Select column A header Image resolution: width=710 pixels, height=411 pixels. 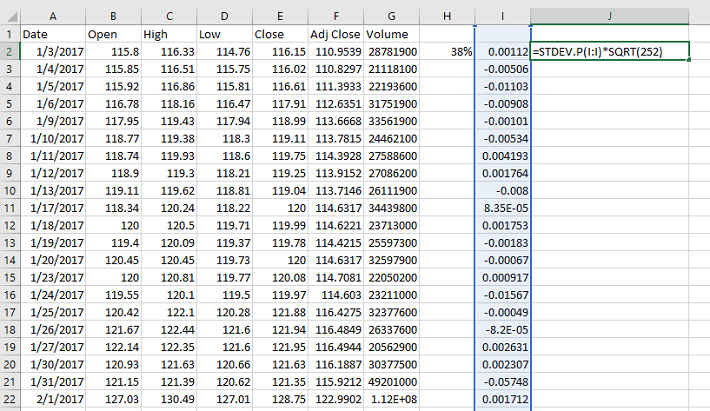[52, 15]
